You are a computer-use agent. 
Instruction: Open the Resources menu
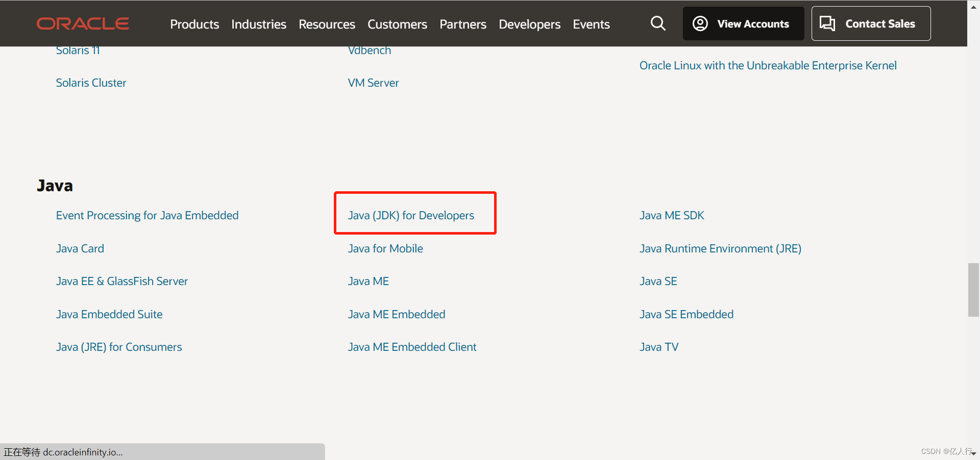(327, 24)
